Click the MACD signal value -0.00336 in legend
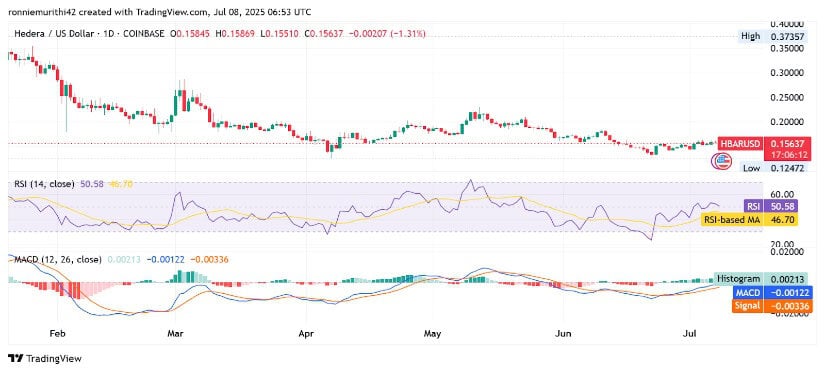 pyautogui.click(x=209, y=259)
